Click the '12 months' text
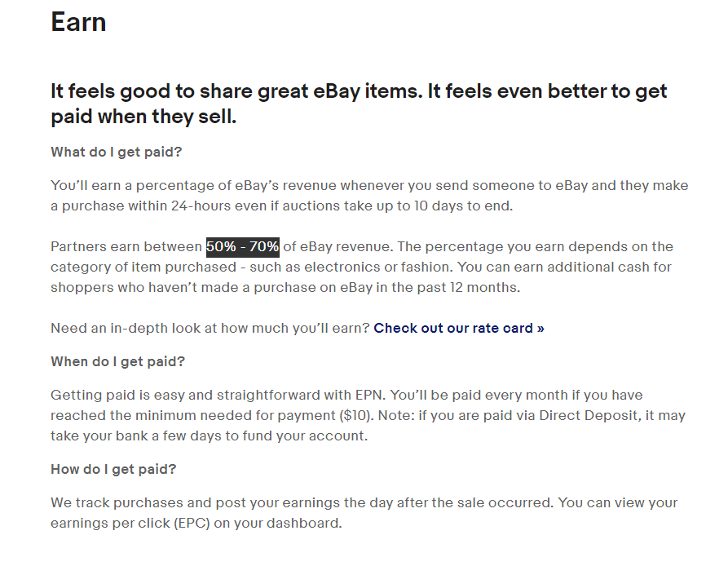The image size is (728, 566). coord(483,287)
